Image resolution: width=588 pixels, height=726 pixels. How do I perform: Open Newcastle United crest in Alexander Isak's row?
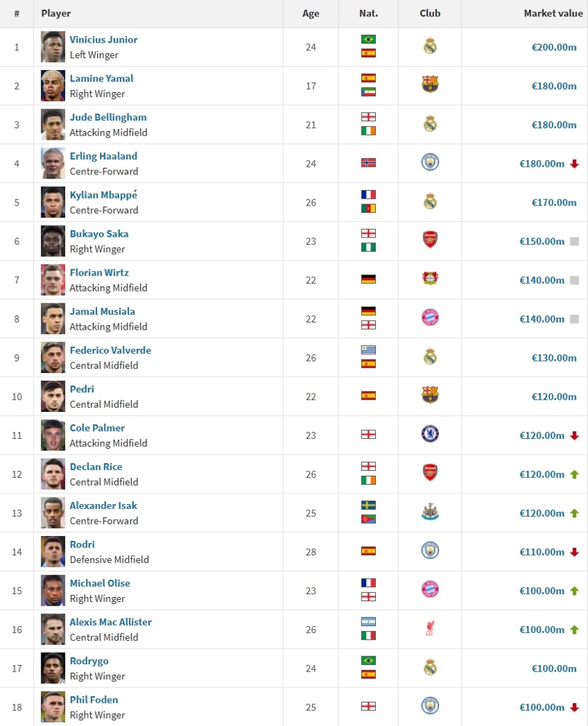(430, 512)
